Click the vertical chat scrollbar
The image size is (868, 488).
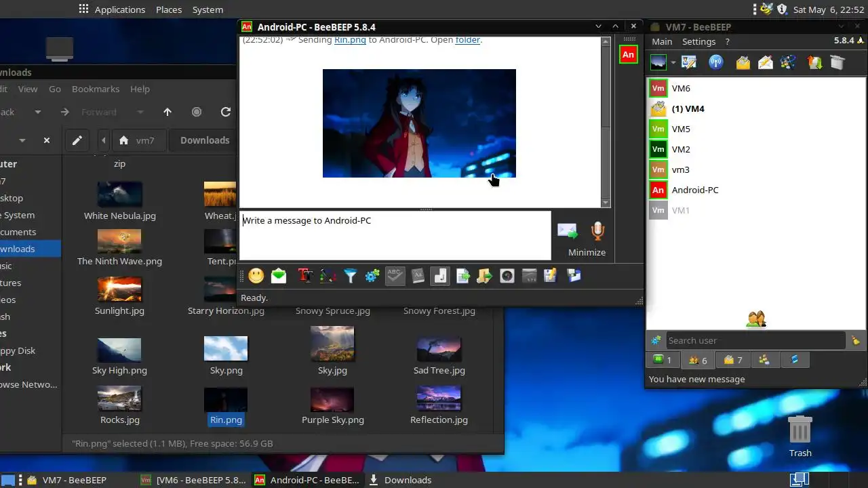pos(606,122)
